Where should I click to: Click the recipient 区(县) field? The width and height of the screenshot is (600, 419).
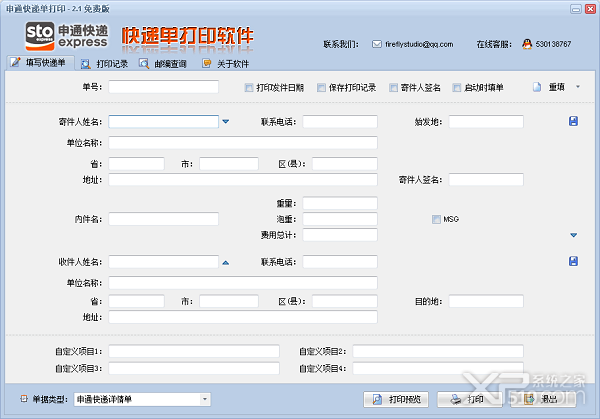[x=345, y=301]
